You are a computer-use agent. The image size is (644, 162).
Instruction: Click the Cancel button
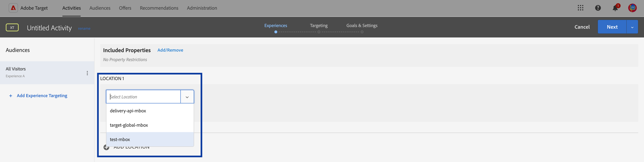click(582, 27)
